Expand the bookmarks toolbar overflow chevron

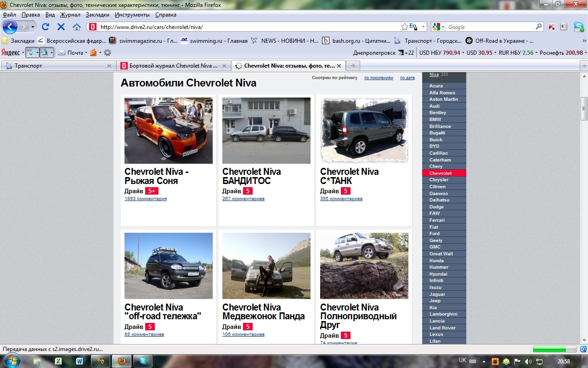584,40
